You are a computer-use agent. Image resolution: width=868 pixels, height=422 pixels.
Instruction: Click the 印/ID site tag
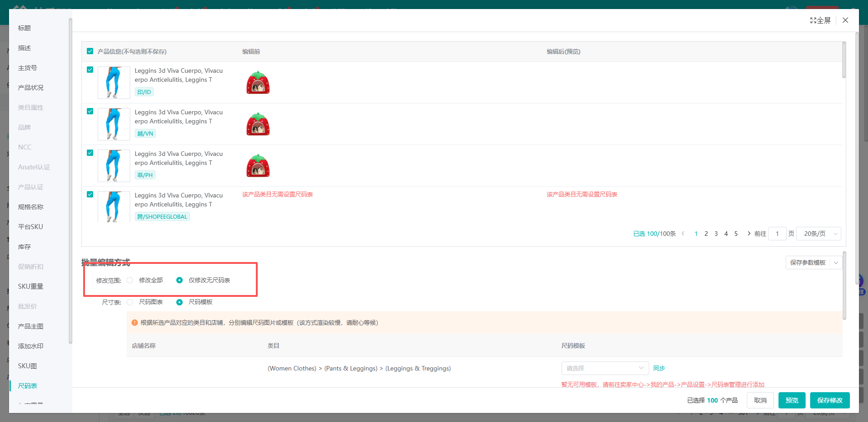[144, 92]
